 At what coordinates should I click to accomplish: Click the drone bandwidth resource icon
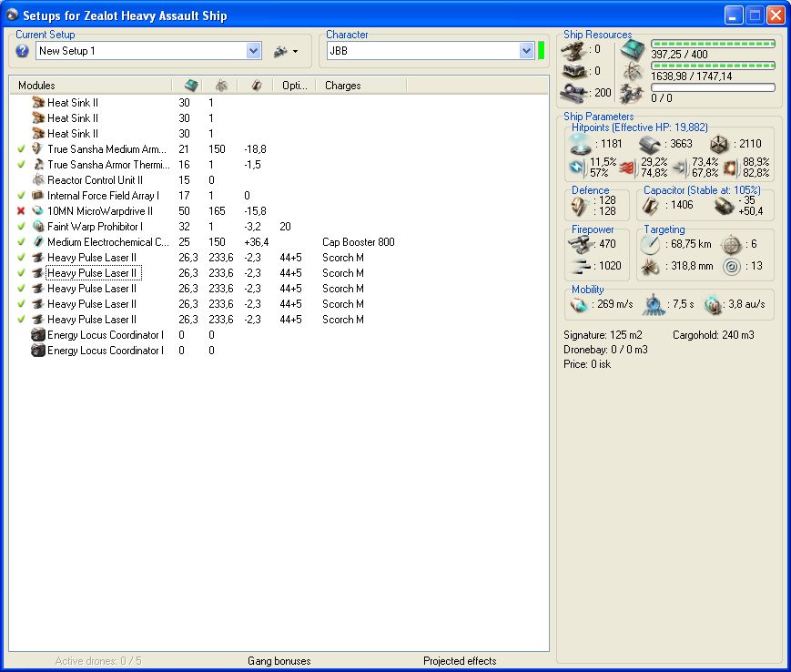pyautogui.click(x=633, y=93)
